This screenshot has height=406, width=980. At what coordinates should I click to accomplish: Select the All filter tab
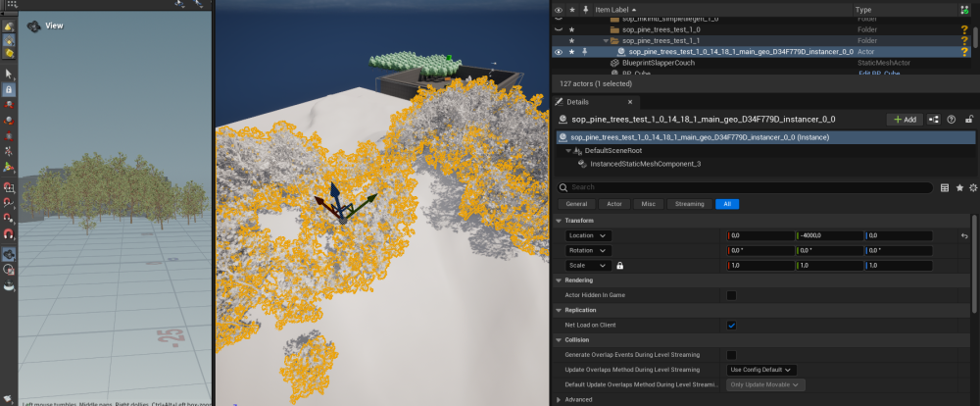coord(727,204)
